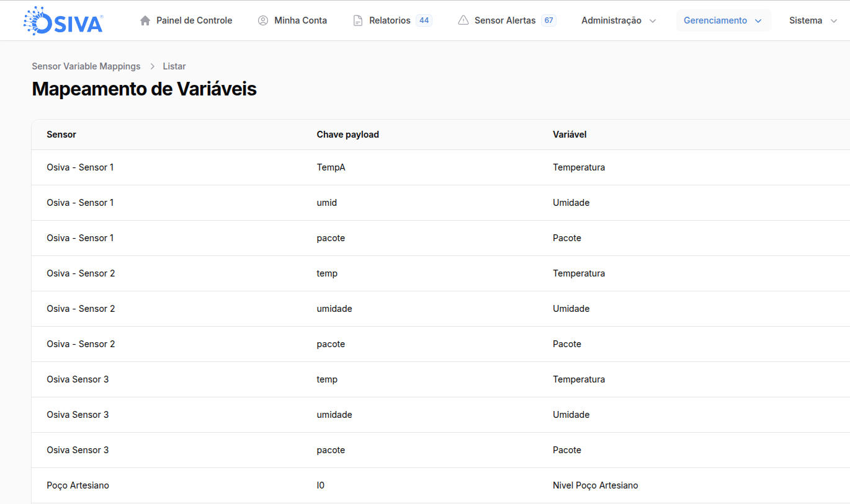Click the Osiva logo
This screenshot has height=504, width=850.
pos(63,20)
